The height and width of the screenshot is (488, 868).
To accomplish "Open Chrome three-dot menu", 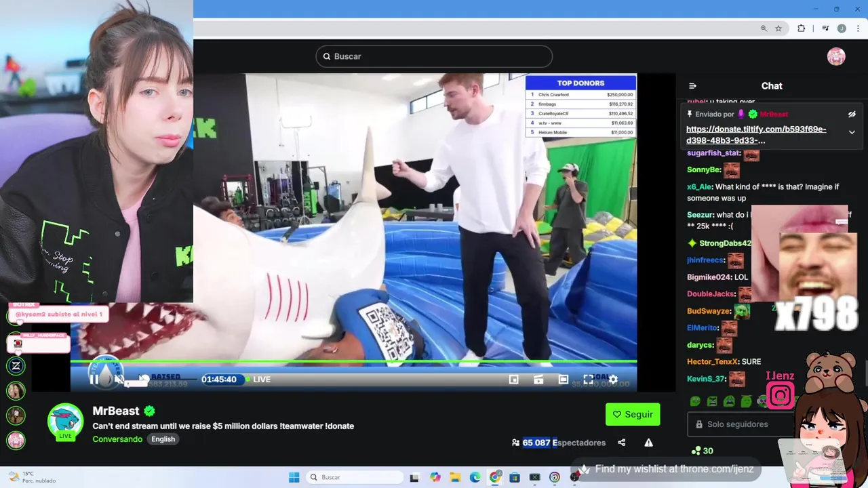I will tap(858, 28).
